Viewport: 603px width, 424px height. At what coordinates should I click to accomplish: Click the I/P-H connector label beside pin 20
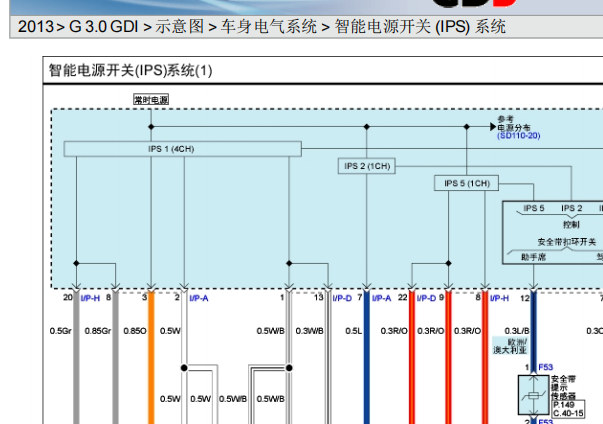tap(90, 298)
